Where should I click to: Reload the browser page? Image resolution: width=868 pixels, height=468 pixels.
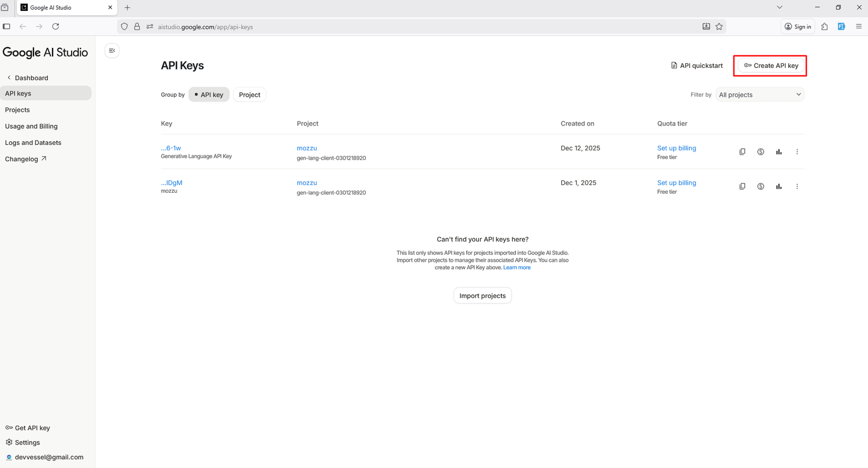[x=55, y=27]
